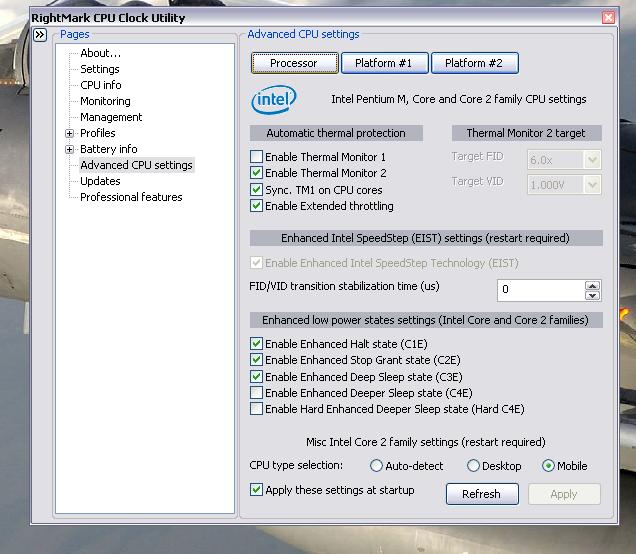
Task: Expand the Profiles tree node
Action: point(69,133)
